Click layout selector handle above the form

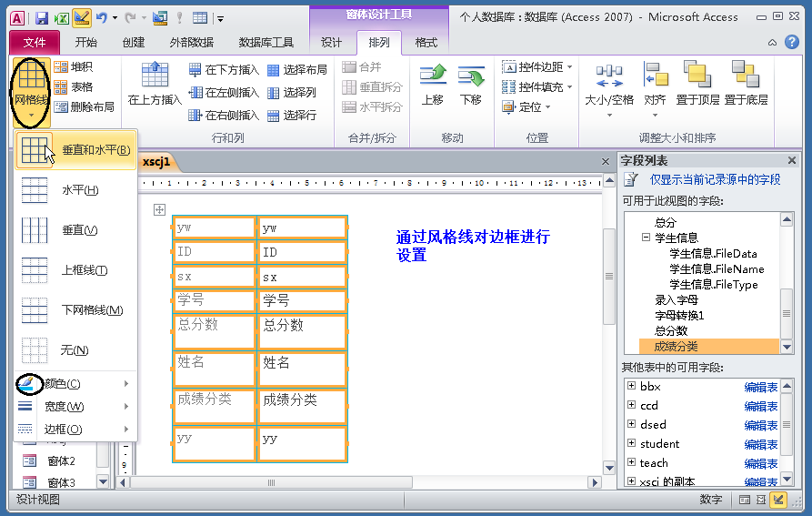159,210
